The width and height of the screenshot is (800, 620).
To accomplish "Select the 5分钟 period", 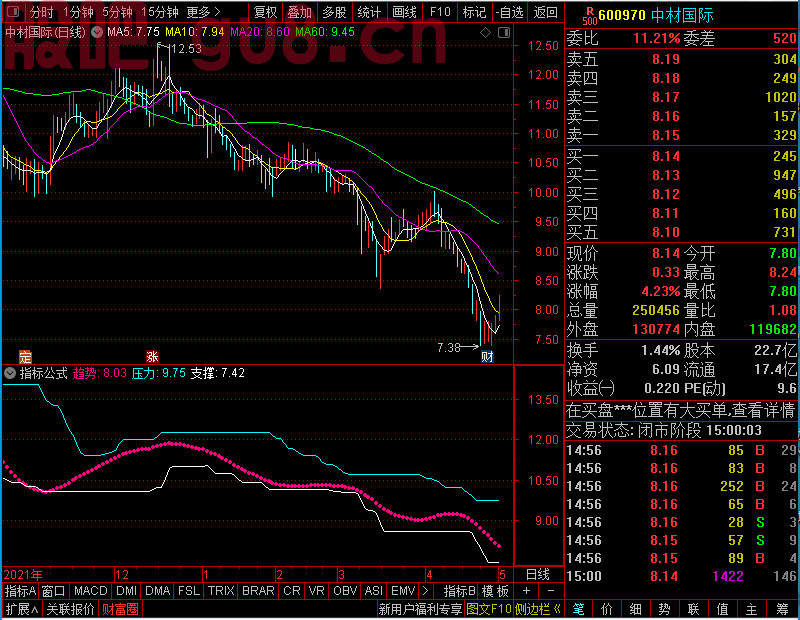I will (x=117, y=12).
